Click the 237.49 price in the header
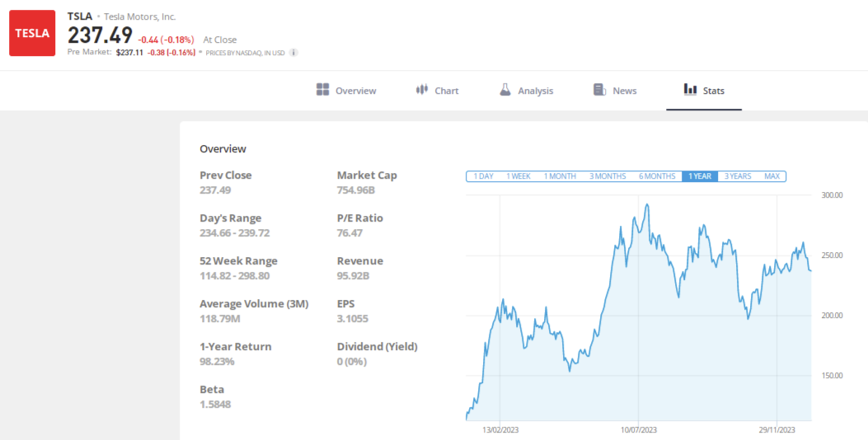The height and width of the screenshot is (440, 868). click(101, 35)
